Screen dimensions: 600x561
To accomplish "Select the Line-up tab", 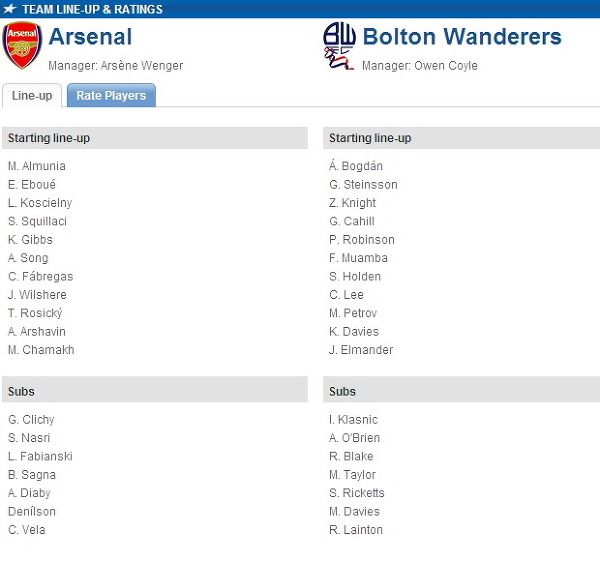I will [32, 95].
